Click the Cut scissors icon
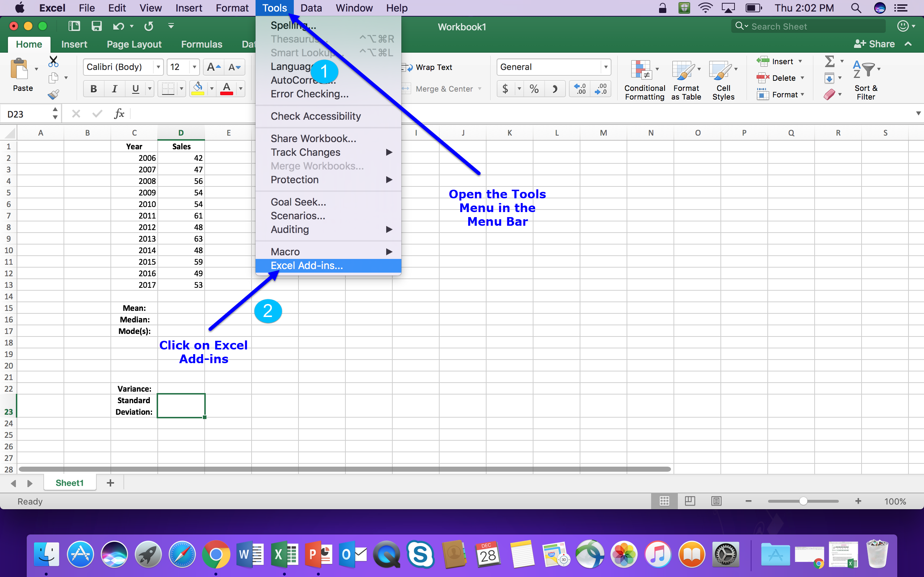Viewport: 924px width, 577px height. [53, 61]
